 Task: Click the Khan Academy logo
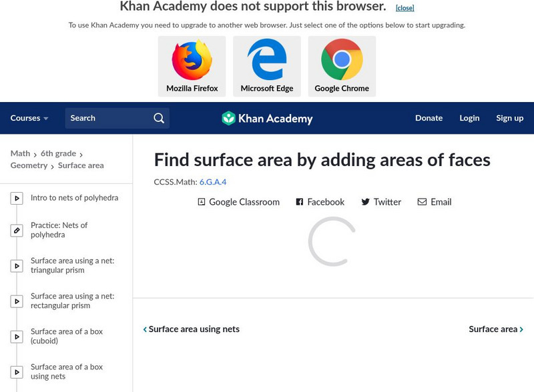(x=267, y=119)
